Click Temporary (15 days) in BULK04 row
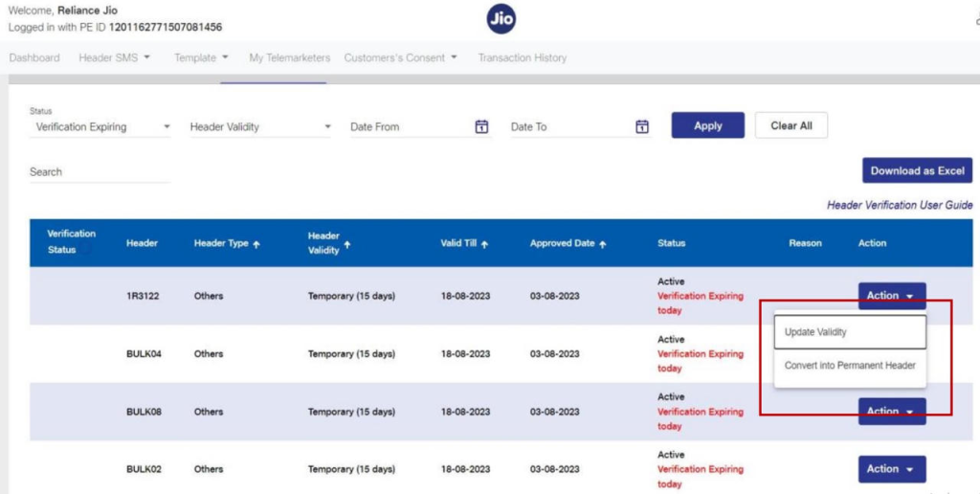The width and height of the screenshot is (980, 494). [351, 354]
